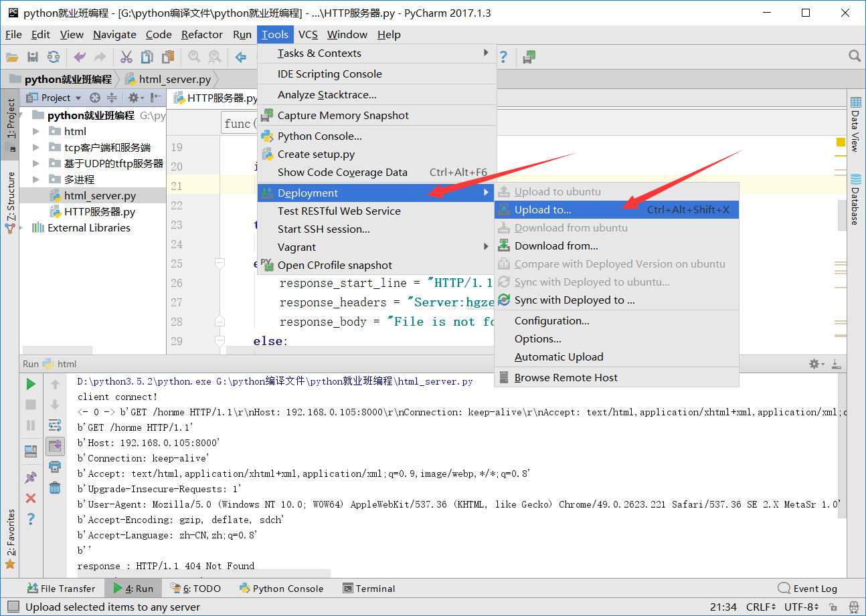Open the Refactor menu
This screenshot has height=616, width=866.
click(202, 35)
